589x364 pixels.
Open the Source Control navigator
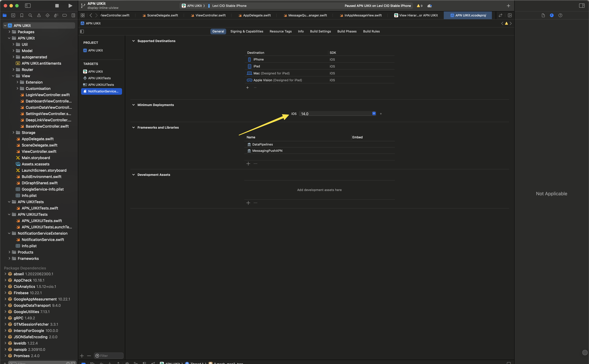point(13,15)
